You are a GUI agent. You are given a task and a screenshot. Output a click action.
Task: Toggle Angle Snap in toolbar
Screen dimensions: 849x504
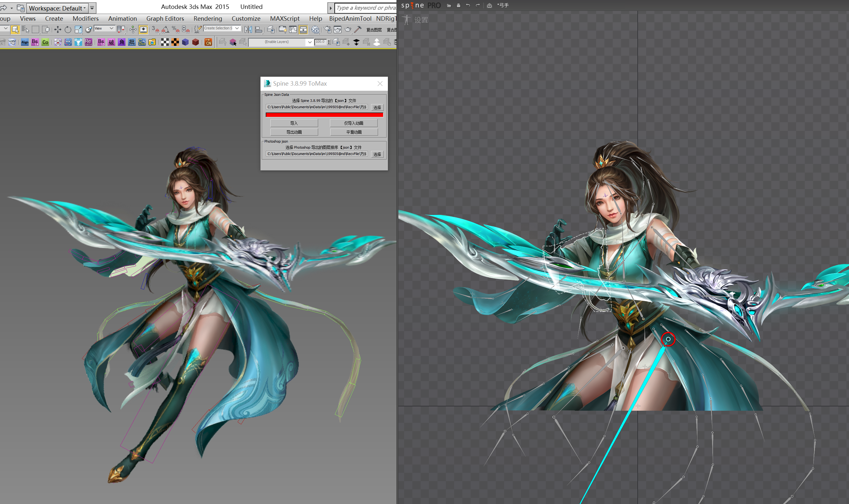pyautogui.click(x=165, y=30)
